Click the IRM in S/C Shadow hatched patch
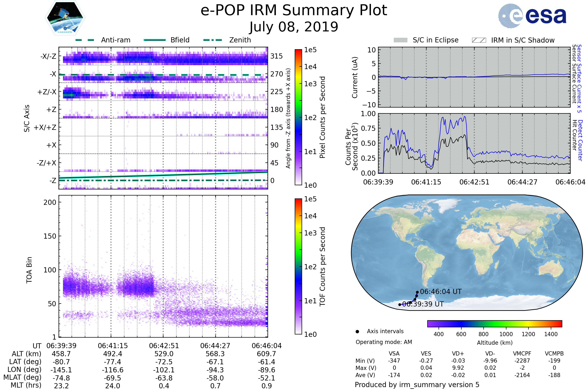 [479, 40]
